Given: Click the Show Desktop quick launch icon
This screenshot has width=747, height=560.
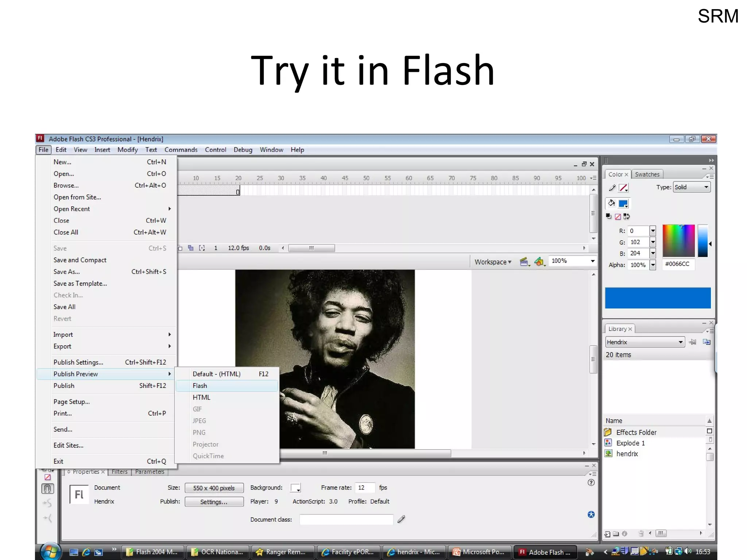Looking at the screenshot, I should tap(74, 552).
